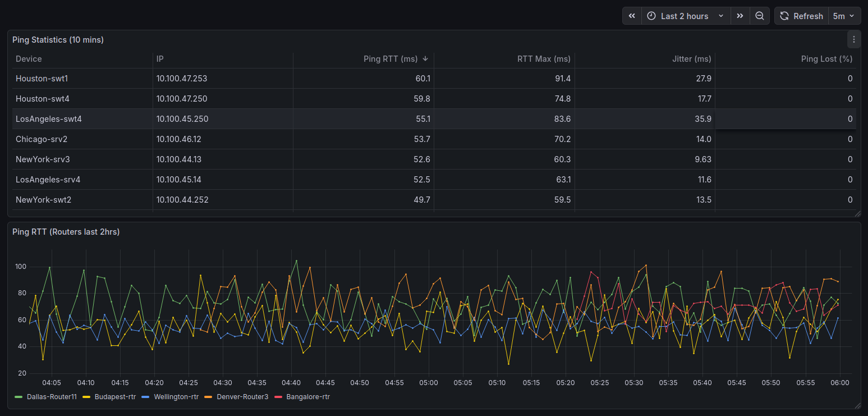
Task: Sort table by Jitter (ms) column header
Action: (691, 59)
